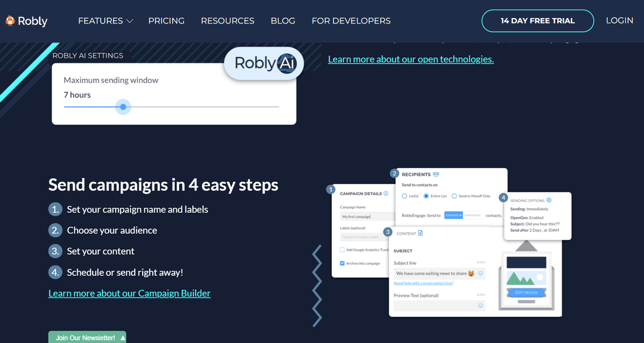Click the text Schedule or send right away!
The height and width of the screenshot is (343, 644).
point(125,272)
